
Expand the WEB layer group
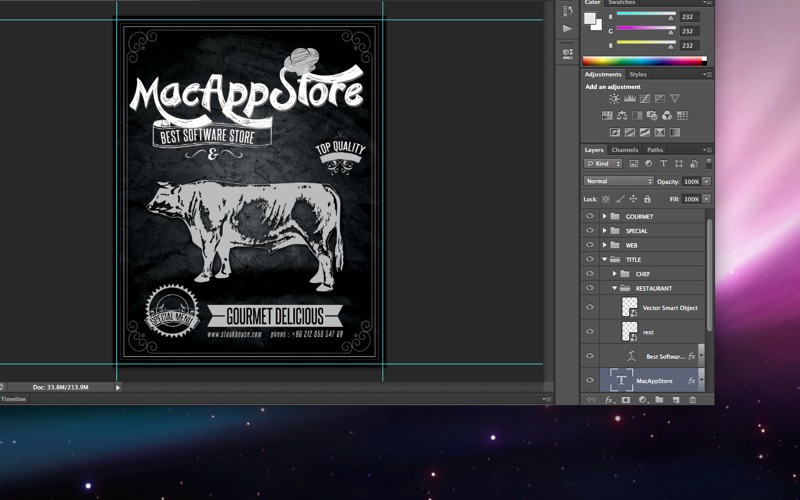click(x=605, y=245)
